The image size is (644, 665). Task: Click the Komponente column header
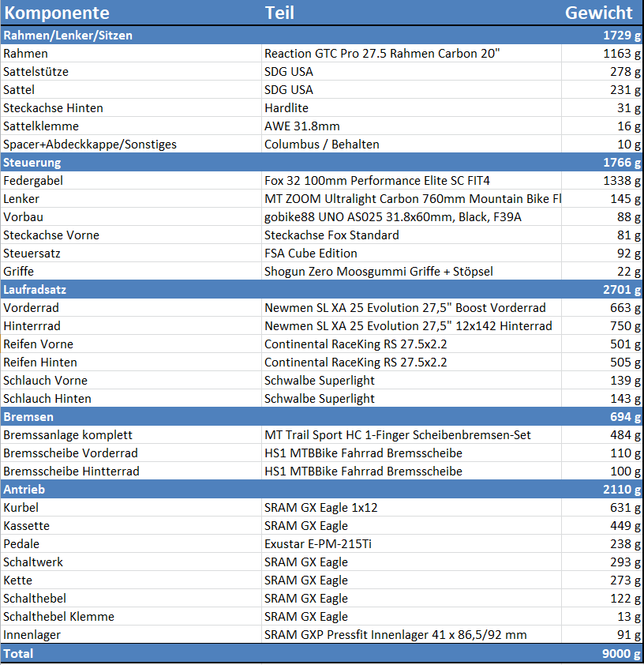coord(57,13)
